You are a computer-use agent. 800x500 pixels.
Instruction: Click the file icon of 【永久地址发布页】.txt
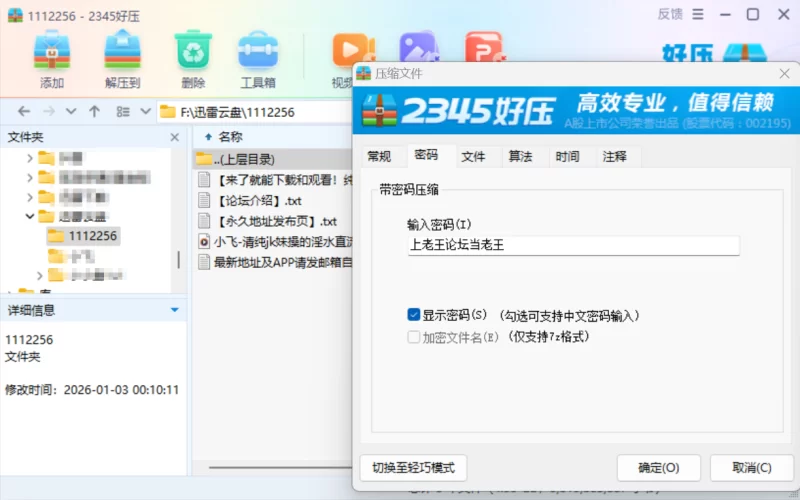204,221
